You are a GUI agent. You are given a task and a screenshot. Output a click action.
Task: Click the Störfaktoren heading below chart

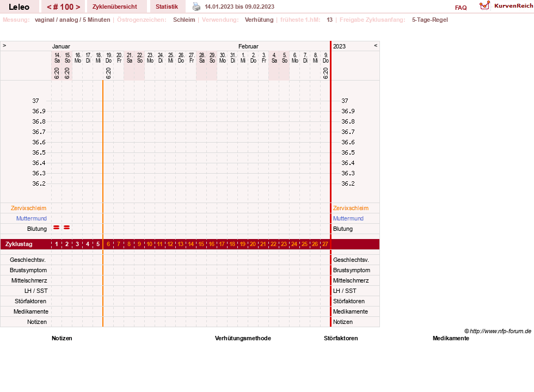[x=341, y=338]
